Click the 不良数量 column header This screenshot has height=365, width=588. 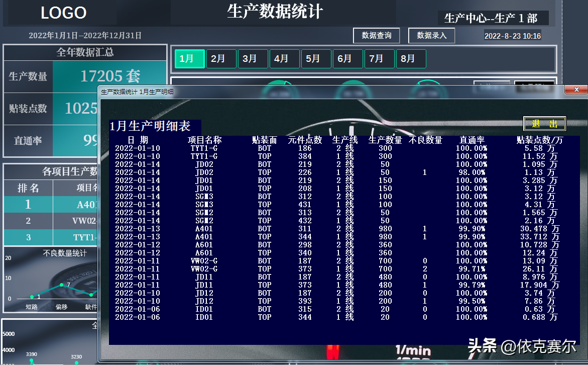(x=426, y=140)
